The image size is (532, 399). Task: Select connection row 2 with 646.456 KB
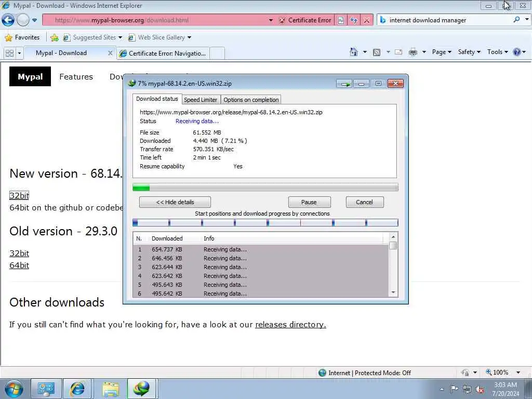(261, 258)
